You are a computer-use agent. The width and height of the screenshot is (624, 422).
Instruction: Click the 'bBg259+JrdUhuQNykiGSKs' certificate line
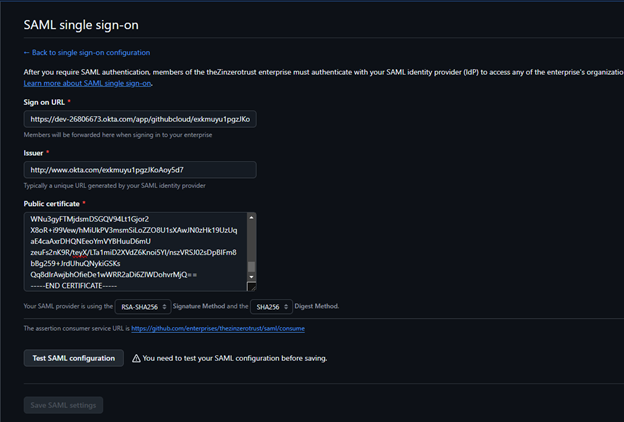pyautogui.click(x=75, y=264)
